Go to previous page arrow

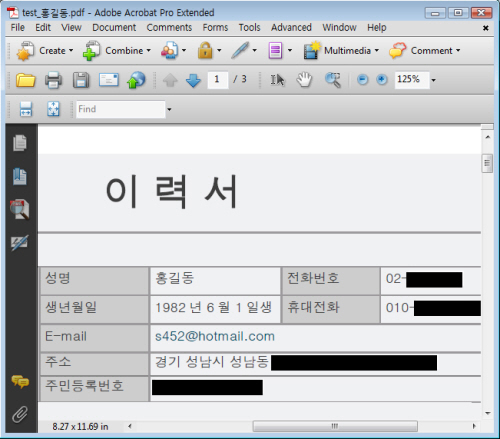pos(170,80)
